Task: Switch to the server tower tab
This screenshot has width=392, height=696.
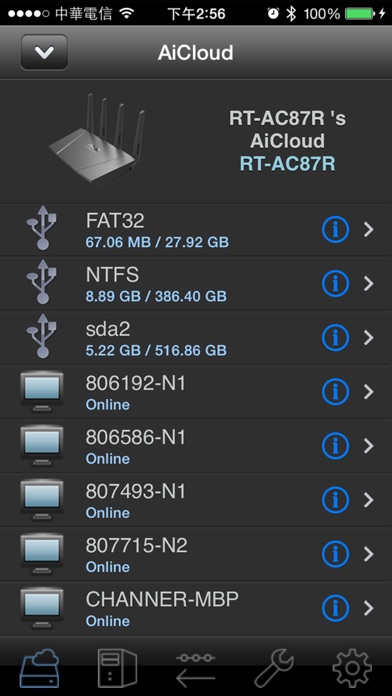Action: 117,668
